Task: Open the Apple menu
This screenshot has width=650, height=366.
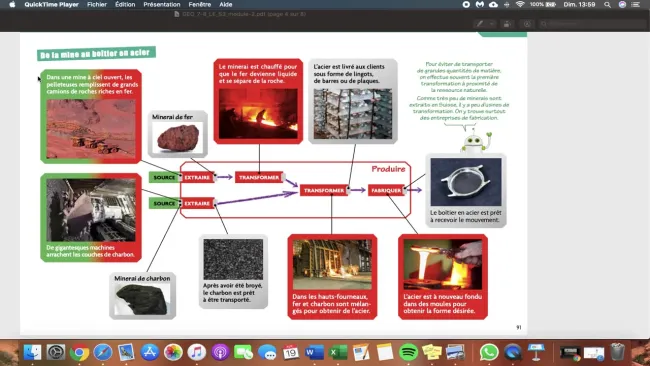Action: [x=12, y=5]
